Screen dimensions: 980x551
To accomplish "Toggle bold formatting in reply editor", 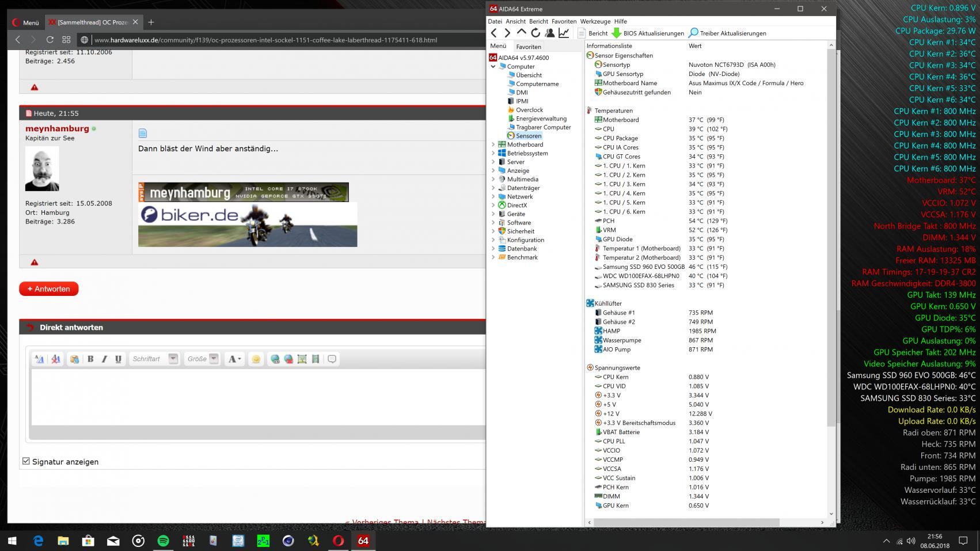I will (x=90, y=359).
